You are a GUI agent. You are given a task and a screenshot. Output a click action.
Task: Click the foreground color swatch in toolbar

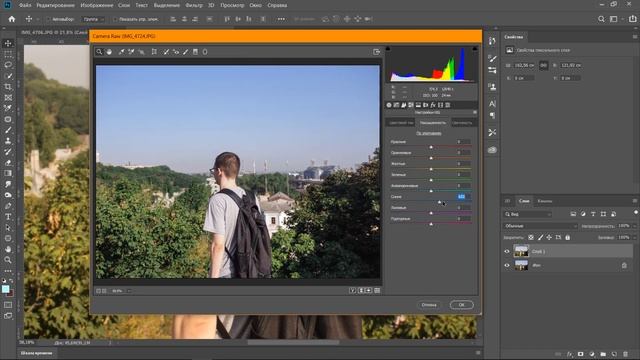click(6, 289)
